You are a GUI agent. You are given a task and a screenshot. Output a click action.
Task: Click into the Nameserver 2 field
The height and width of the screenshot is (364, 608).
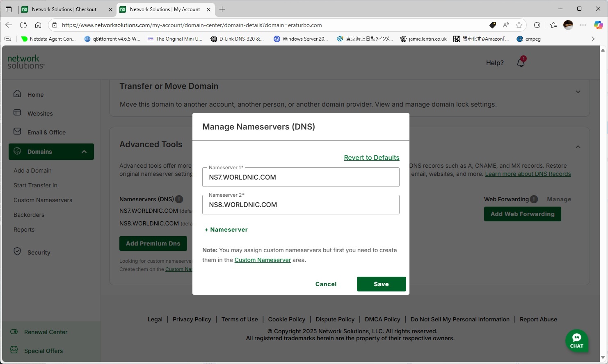pos(301,205)
